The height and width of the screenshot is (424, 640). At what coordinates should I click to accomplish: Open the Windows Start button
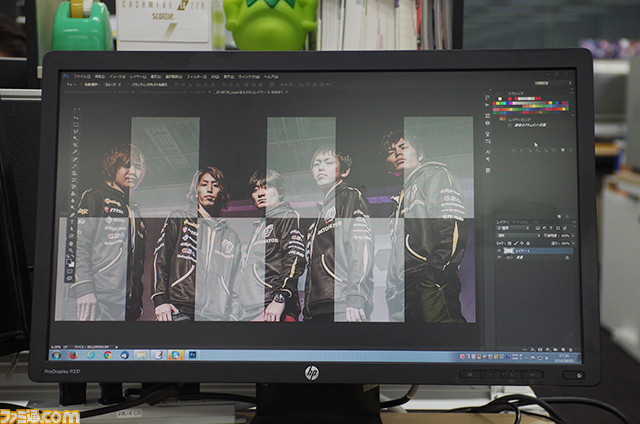(x=56, y=355)
